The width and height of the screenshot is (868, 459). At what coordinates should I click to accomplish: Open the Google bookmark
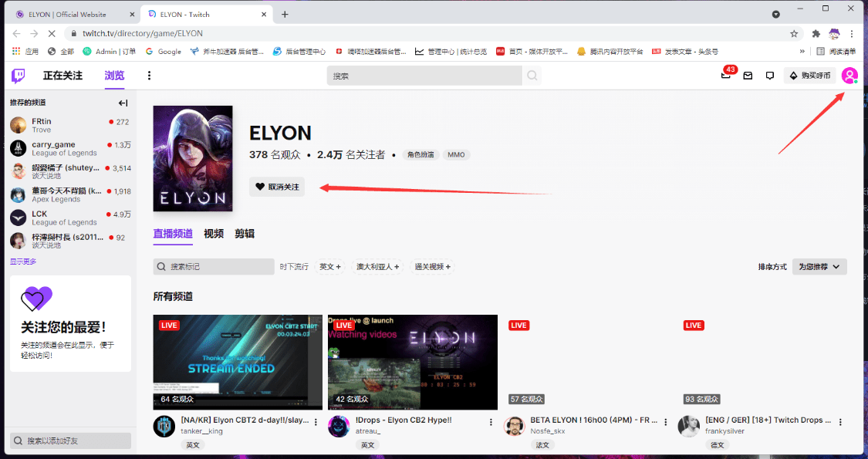(x=164, y=52)
